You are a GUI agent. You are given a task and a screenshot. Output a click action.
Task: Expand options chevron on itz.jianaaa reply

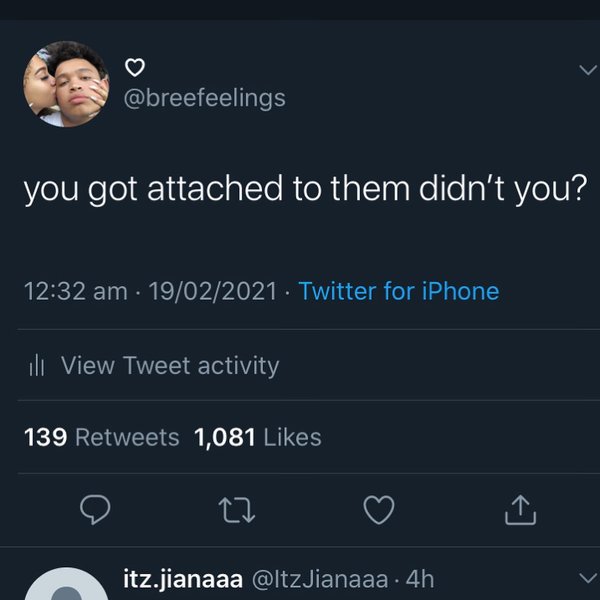pos(586,577)
